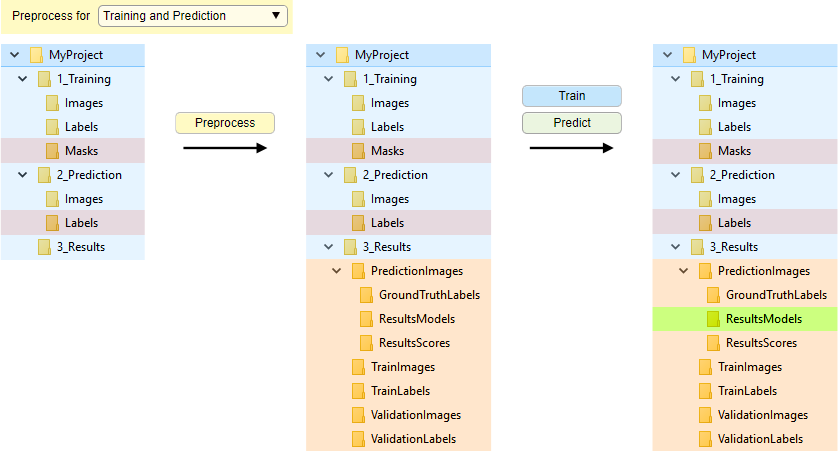Viewport: 838px width, 451px height.
Task: Click TrainImages folder icon in the middle tree
Action: [x=358, y=367]
